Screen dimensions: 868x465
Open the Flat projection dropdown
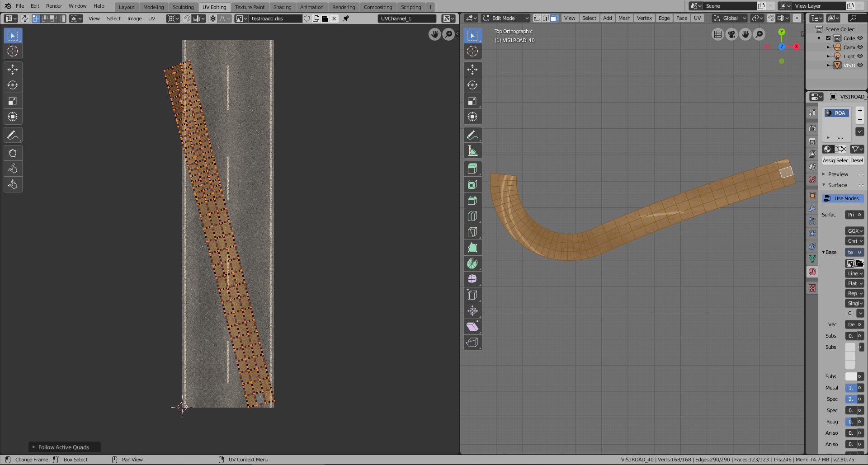click(x=854, y=283)
